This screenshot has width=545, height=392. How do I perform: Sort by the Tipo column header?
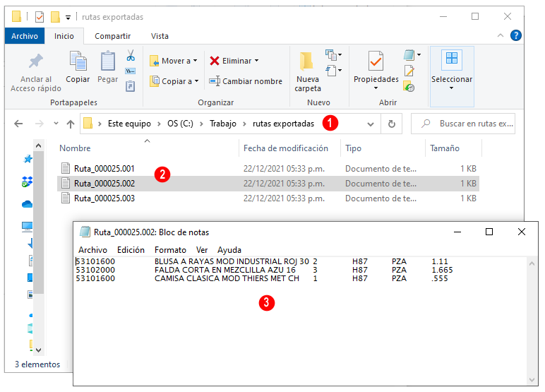pos(353,148)
